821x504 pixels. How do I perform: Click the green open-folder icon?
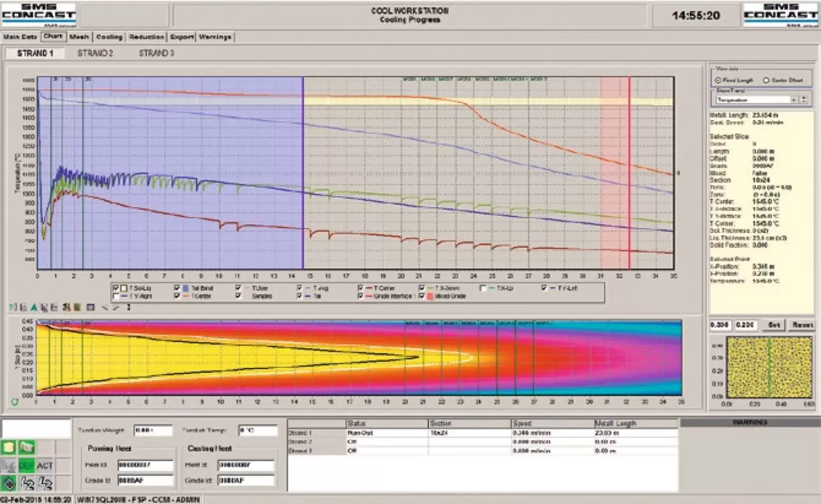[27, 448]
